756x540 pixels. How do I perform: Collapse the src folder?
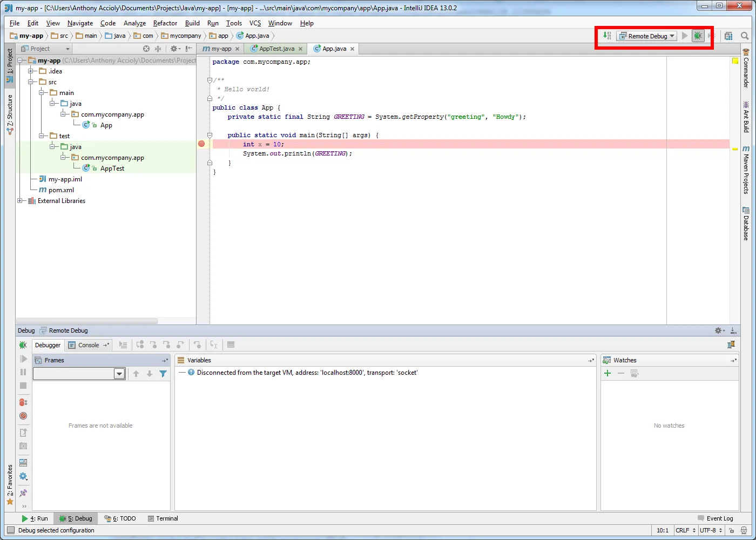point(31,82)
